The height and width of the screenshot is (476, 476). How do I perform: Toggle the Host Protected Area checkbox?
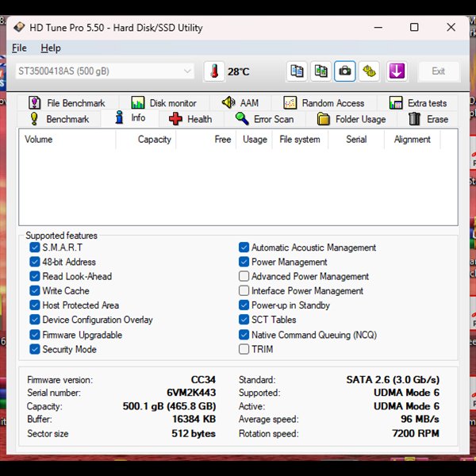35,305
